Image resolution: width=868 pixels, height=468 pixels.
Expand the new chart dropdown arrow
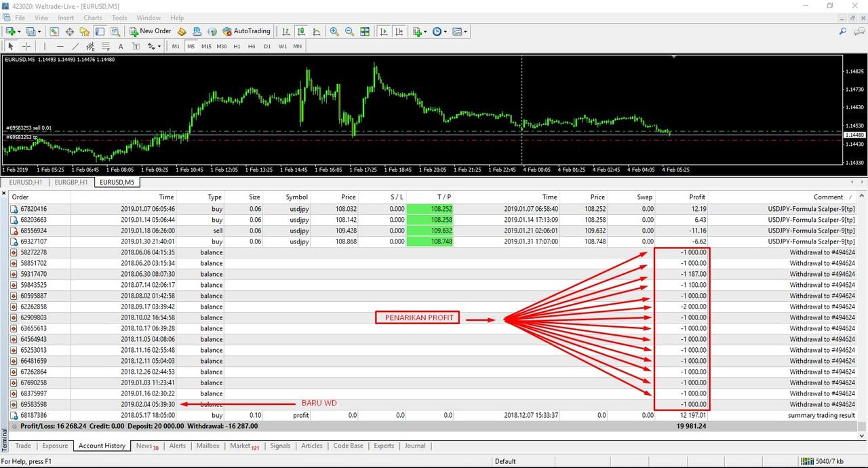pos(20,31)
